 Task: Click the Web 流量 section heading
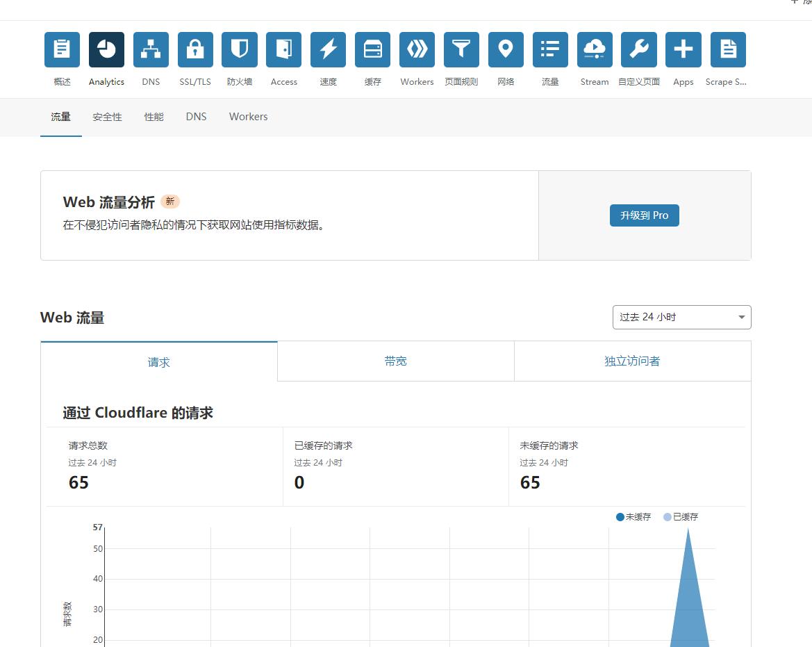point(72,318)
